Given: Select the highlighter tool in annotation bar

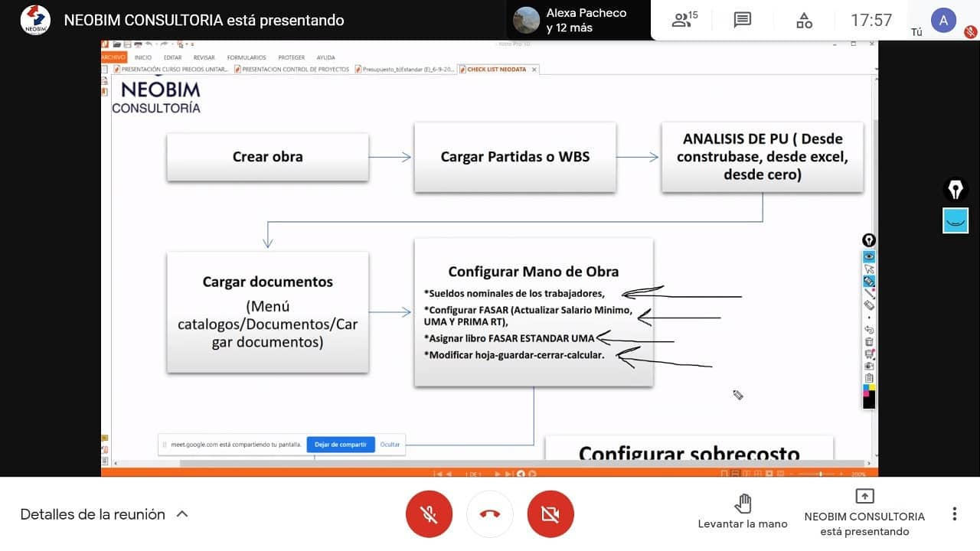Looking at the screenshot, I should 869,281.
